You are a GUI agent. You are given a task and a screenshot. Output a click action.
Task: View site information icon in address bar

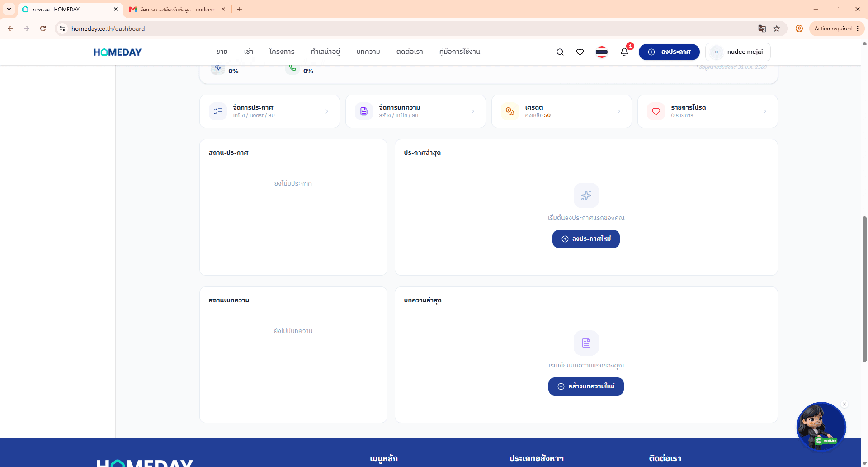tap(62, 29)
